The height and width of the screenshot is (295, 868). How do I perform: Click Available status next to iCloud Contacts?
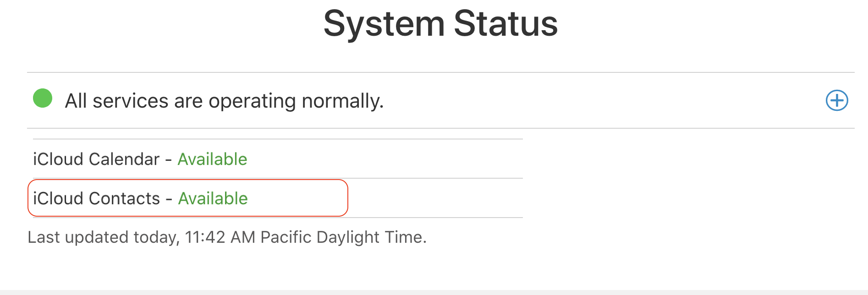pyautogui.click(x=213, y=199)
